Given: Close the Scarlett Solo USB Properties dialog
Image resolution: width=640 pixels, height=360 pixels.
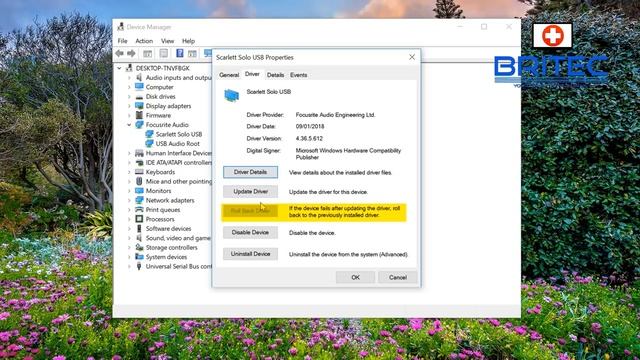Looking at the screenshot, I should tap(412, 57).
